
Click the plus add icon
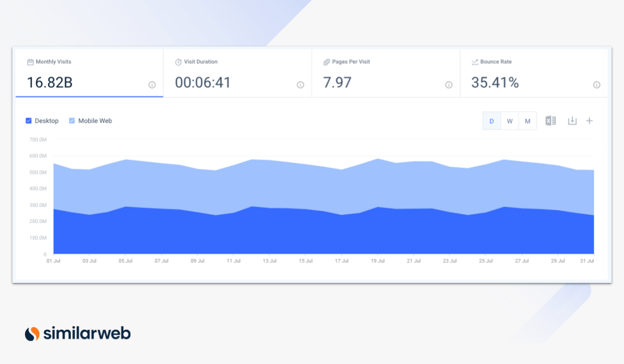[x=589, y=121]
